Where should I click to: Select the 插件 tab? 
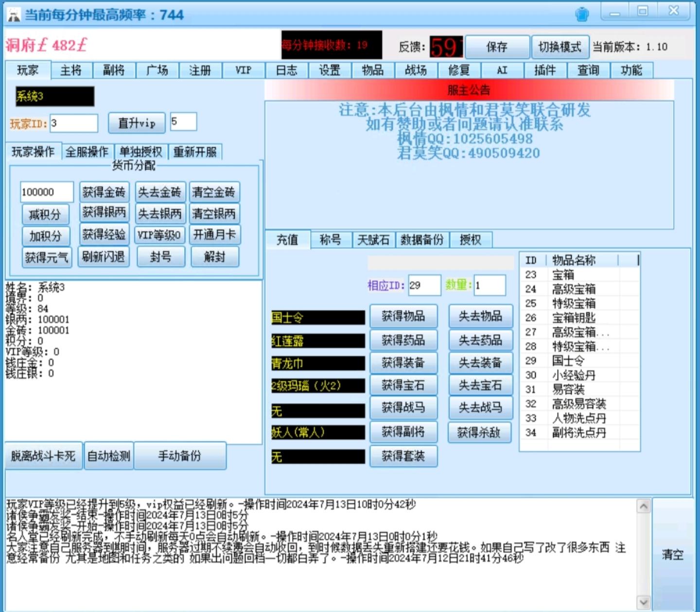545,70
